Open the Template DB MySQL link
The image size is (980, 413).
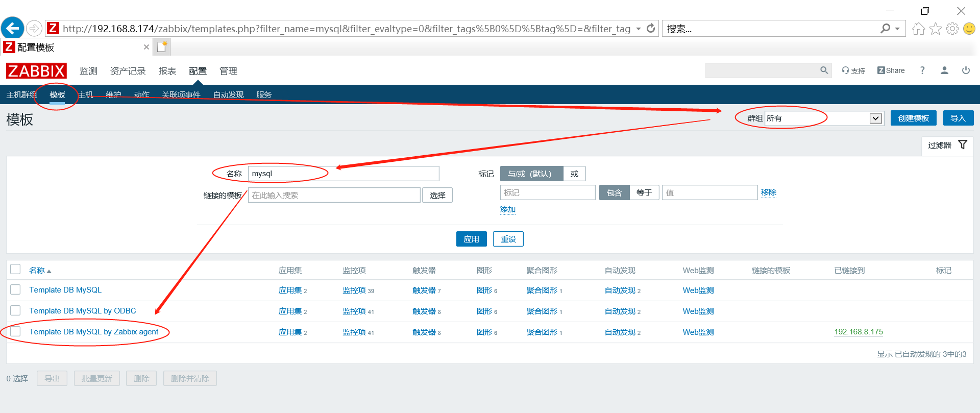click(65, 290)
